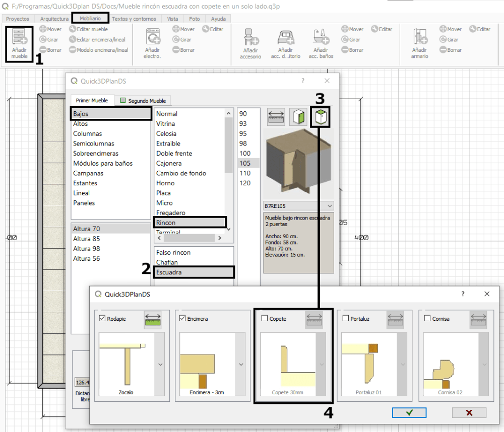Open the B7RE105 model dropdown

330,206
